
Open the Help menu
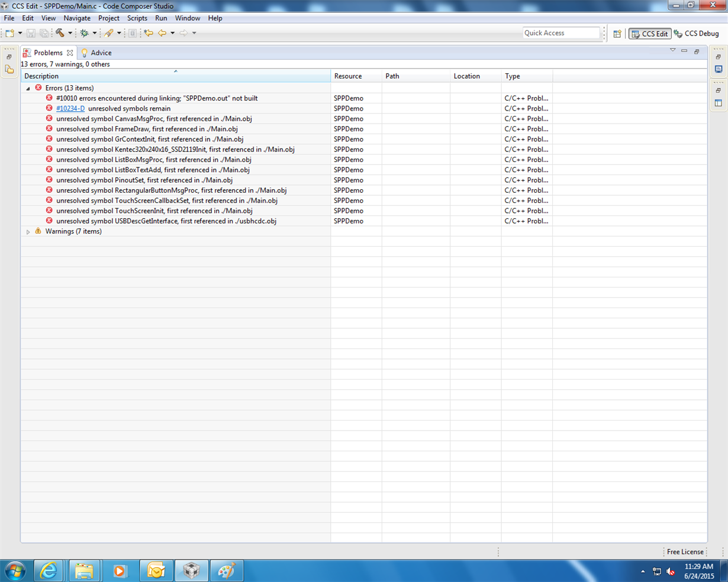point(215,18)
